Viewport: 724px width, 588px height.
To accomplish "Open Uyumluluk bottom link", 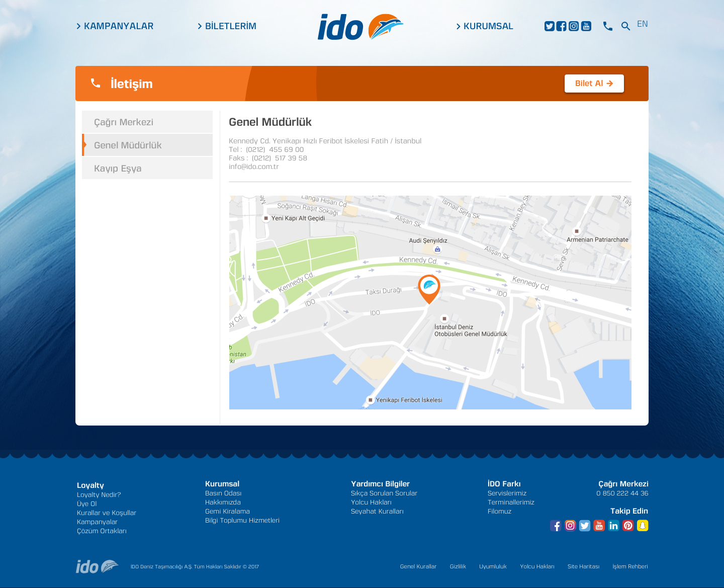I will pyautogui.click(x=493, y=567).
